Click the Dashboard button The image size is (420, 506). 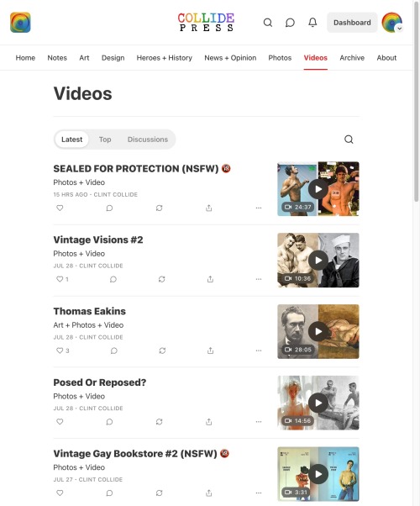pyautogui.click(x=352, y=23)
